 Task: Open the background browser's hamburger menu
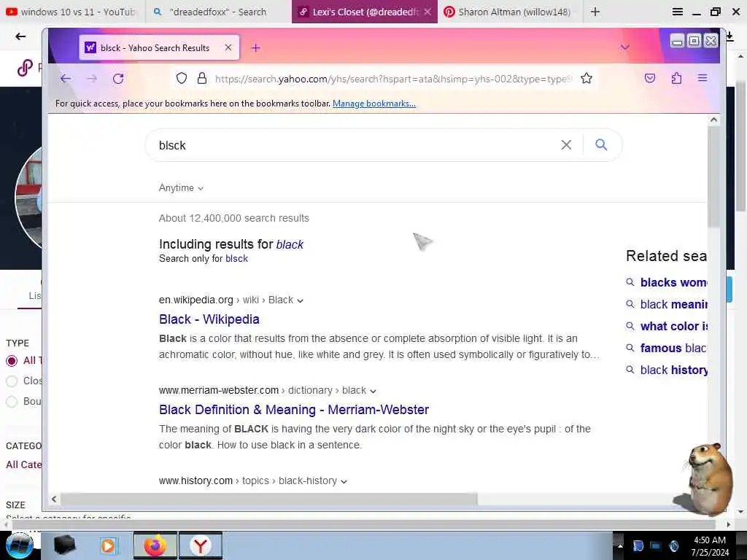coord(677,12)
